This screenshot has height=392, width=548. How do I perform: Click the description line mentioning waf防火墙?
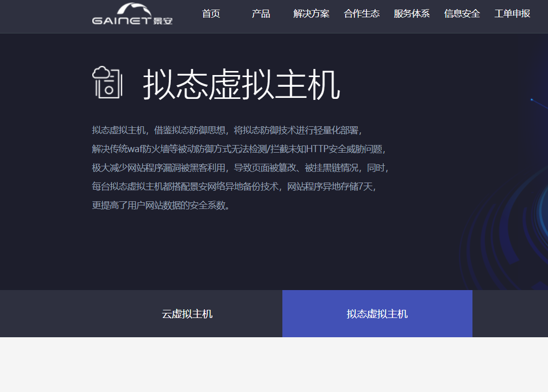[239, 149]
